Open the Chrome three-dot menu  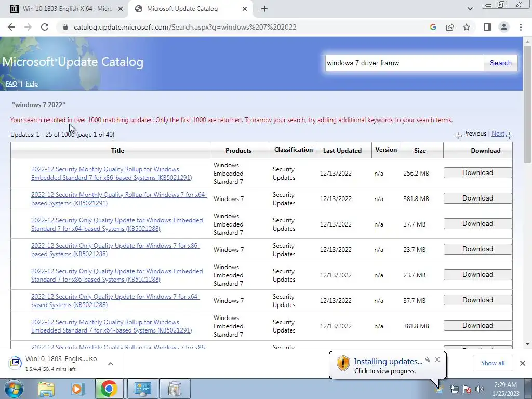[x=521, y=27]
